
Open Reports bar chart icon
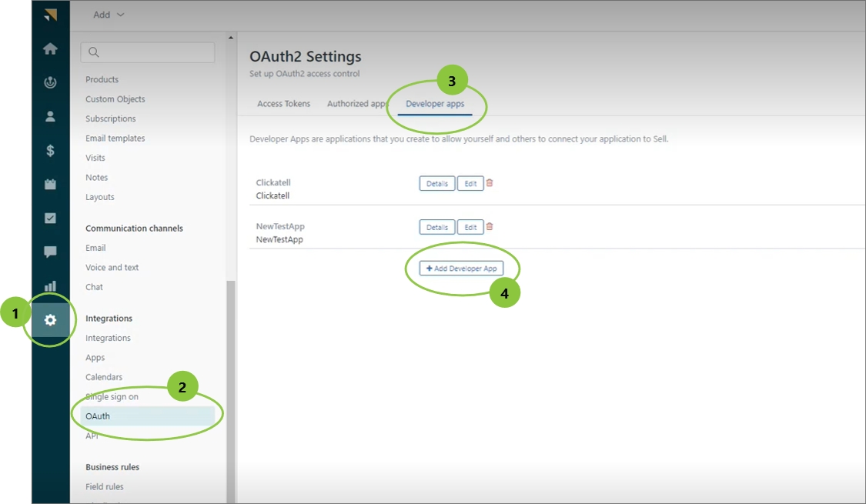[x=50, y=286]
